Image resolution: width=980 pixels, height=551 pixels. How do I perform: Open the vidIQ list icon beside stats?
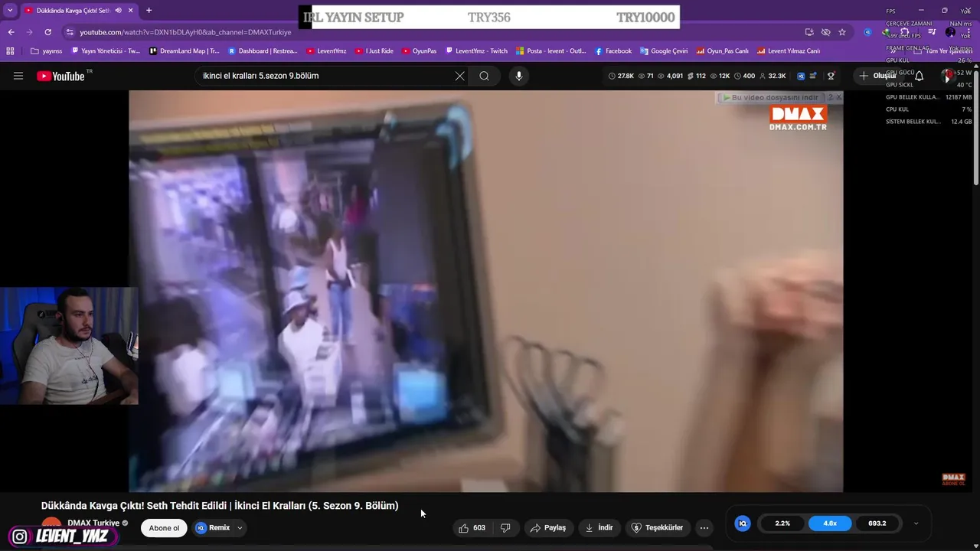[813, 76]
